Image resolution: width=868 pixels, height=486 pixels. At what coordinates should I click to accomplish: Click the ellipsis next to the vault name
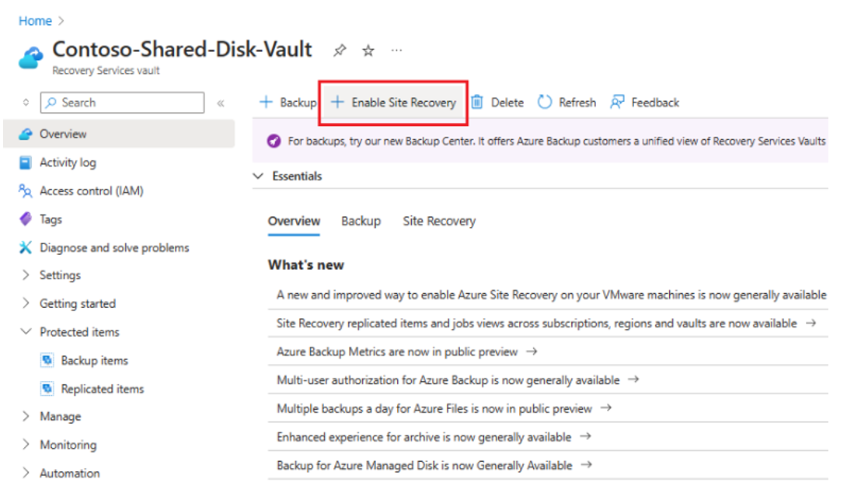coord(396,50)
